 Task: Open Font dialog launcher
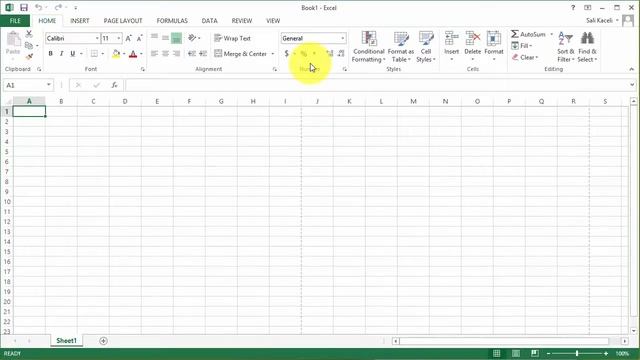[x=142, y=69]
